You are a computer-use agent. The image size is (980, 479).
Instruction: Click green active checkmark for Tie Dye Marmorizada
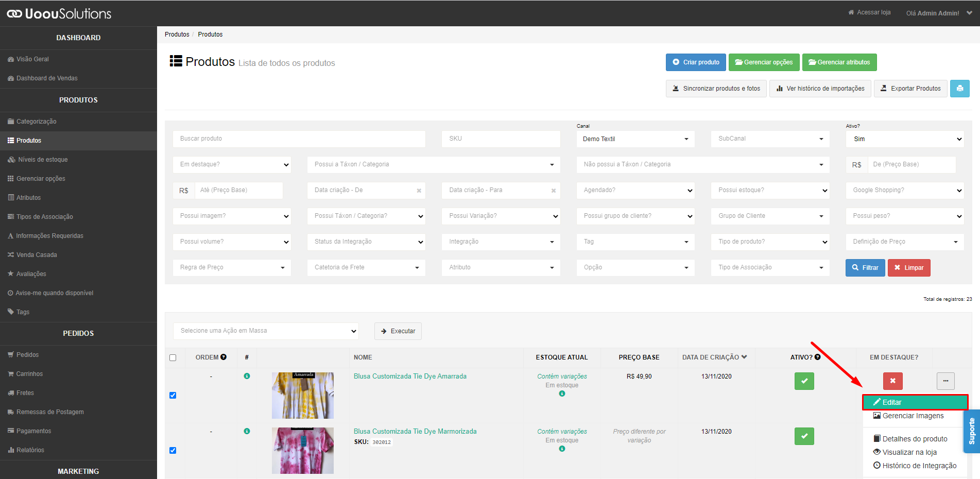804,436
